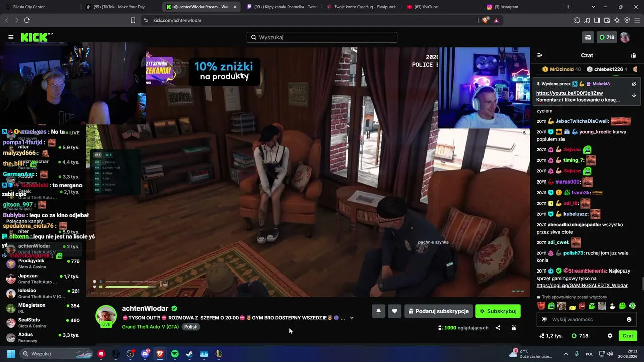Click the Wyszukaj search field on Kick
This screenshot has height=362, width=644.
pos(322,37)
